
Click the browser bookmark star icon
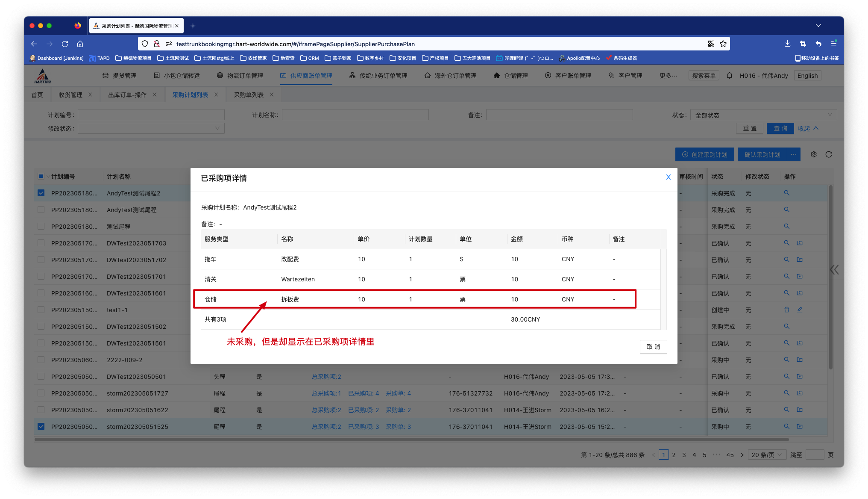(723, 44)
